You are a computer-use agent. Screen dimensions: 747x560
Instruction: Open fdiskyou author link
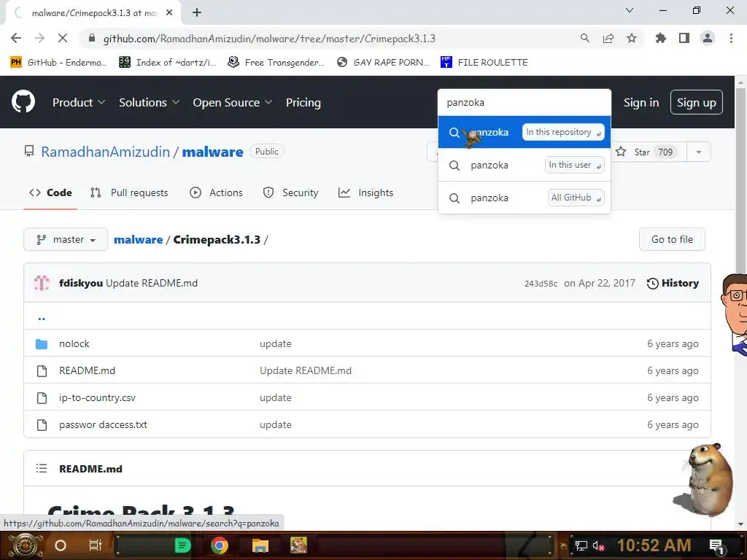tap(80, 284)
